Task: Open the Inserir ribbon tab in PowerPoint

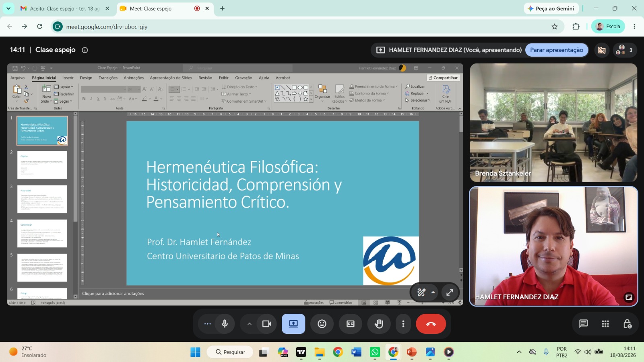Action: tap(68, 78)
